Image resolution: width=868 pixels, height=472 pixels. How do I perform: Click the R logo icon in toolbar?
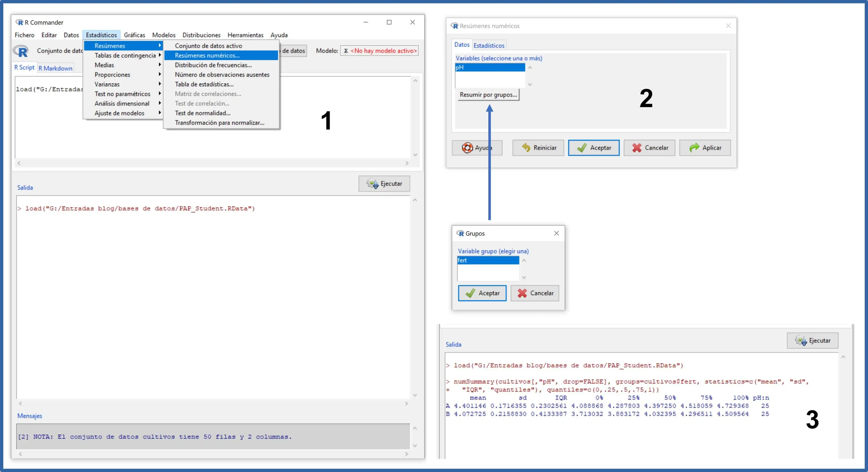pyautogui.click(x=21, y=51)
